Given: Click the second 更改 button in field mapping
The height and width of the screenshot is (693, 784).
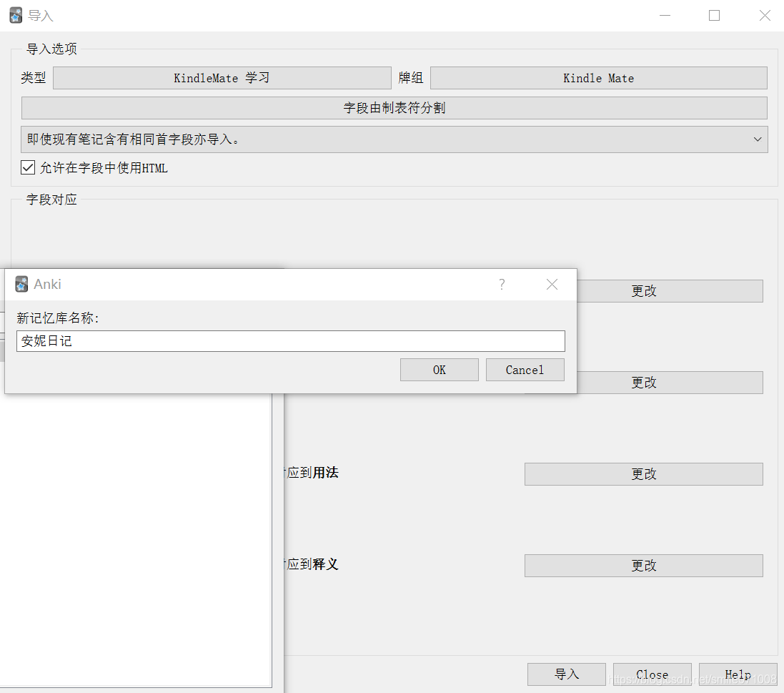Looking at the screenshot, I should (x=670, y=383).
